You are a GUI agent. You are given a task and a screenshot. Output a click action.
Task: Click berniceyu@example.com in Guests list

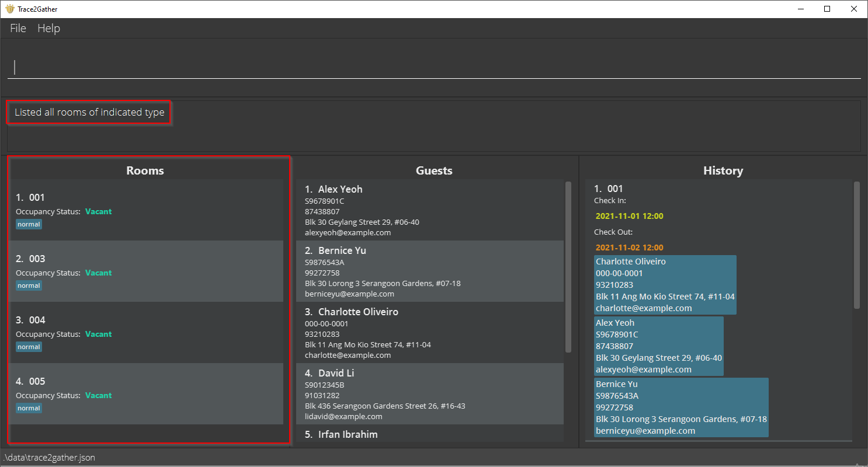(x=349, y=294)
